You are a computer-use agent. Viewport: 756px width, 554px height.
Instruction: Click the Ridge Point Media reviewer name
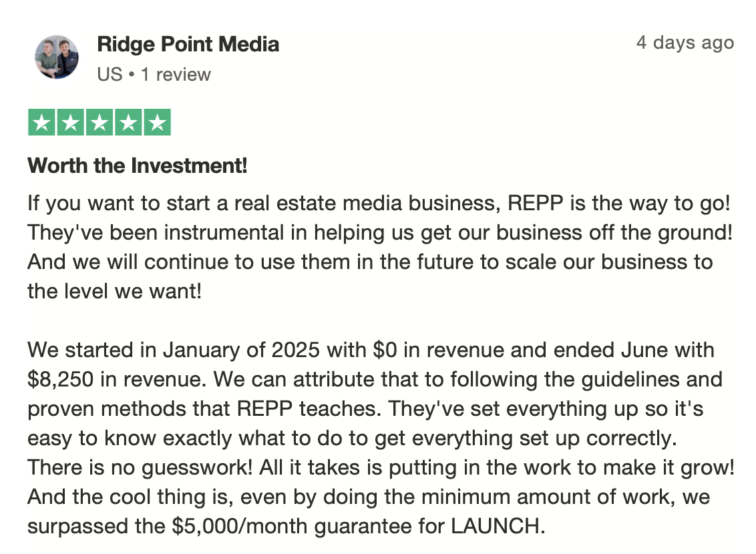pyautogui.click(x=188, y=44)
